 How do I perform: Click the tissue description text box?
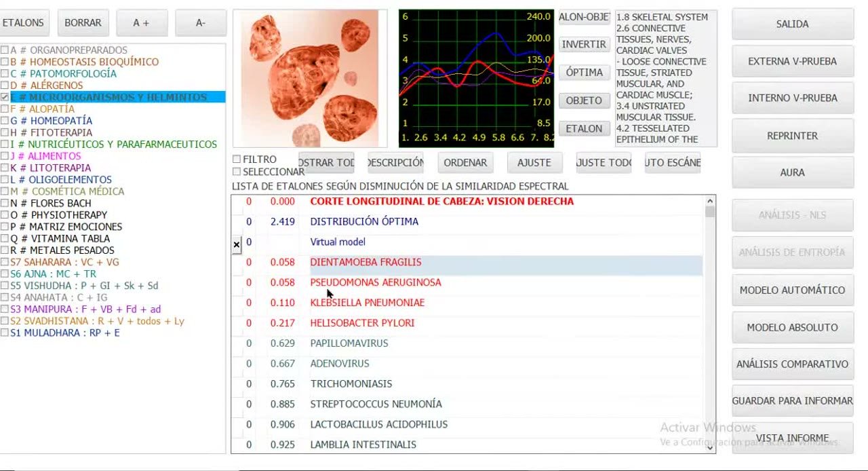(x=666, y=78)
